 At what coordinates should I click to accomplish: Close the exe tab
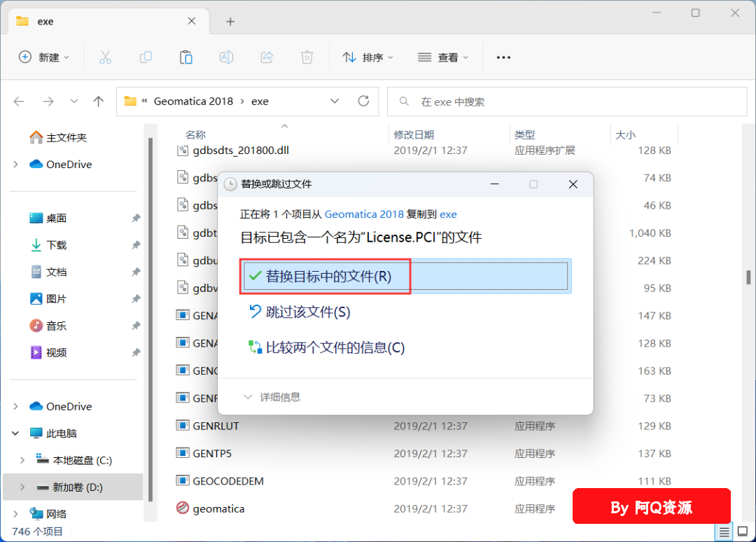(191, 21)
